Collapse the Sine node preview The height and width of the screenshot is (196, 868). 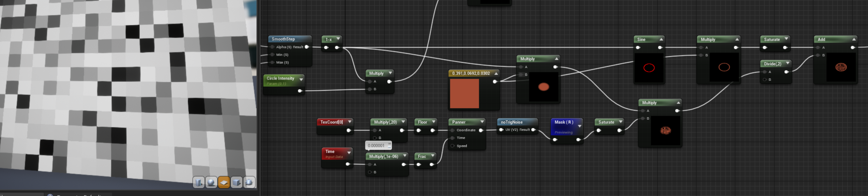pyautogui.click(x=661, y=39)
